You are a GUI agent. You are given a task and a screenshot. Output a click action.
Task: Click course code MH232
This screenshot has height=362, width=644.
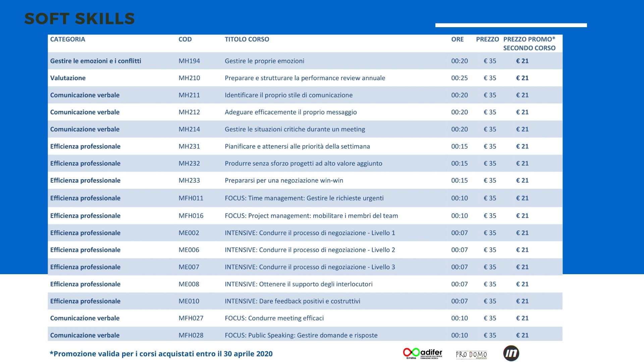(x=189, y=164)
